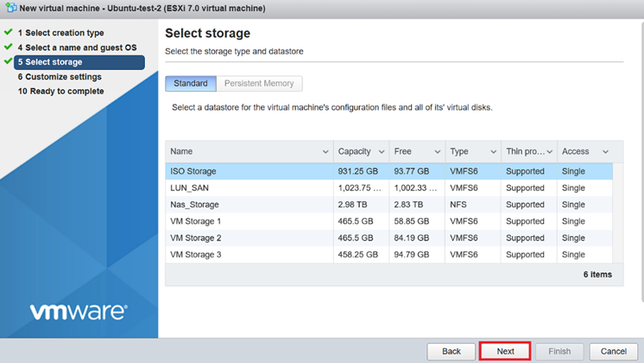Click the VMware logo in sidebar

[x=79, y=311]
